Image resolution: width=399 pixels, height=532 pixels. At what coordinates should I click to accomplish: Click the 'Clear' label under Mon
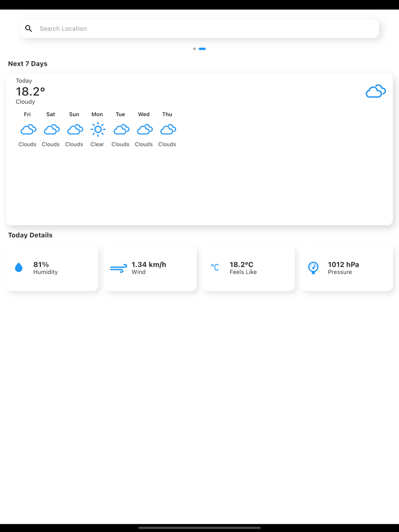(97, 144)
